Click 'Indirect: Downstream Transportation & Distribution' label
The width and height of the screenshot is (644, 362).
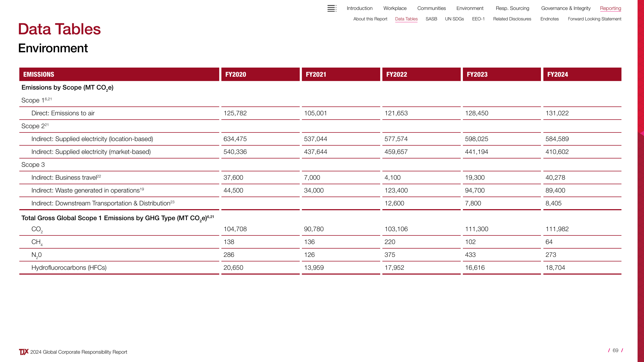click(103, 203)
